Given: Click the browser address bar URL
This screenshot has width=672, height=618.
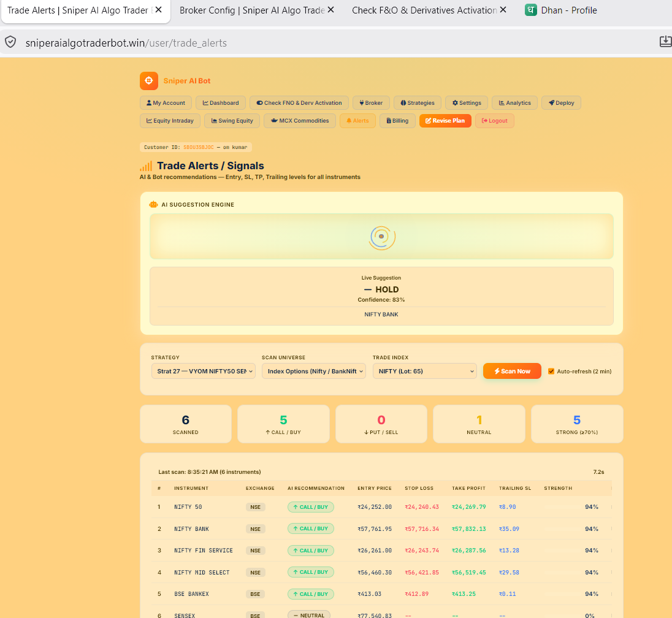Looking at the screenshot, I should (x=126, y=43).
